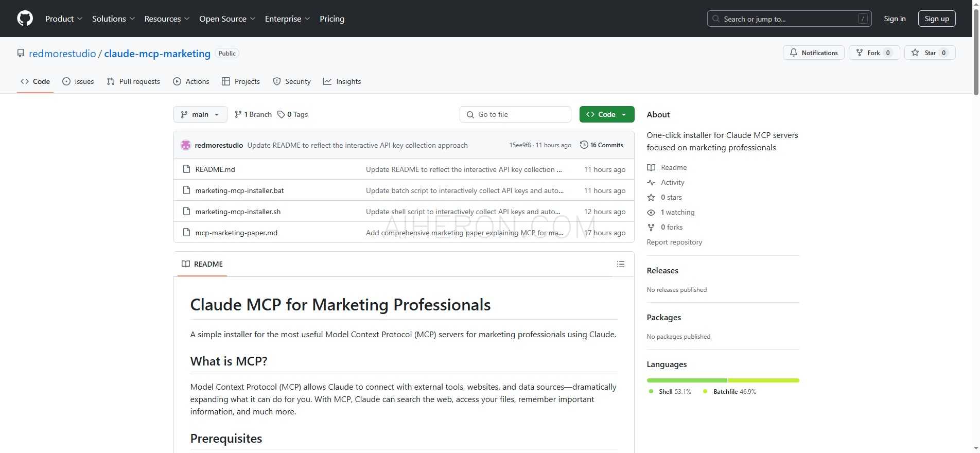This screenshot has width=980, height=453.
Task: Open the Projects tab
Action: (x=240, y=81)
